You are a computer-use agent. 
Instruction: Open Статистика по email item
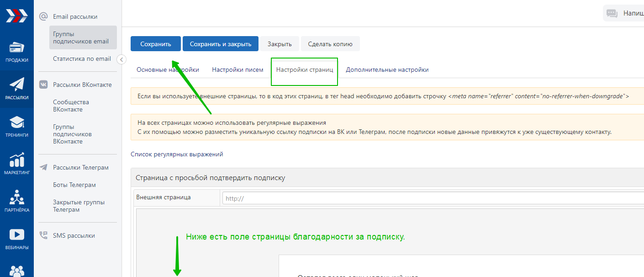pos(82,59)
